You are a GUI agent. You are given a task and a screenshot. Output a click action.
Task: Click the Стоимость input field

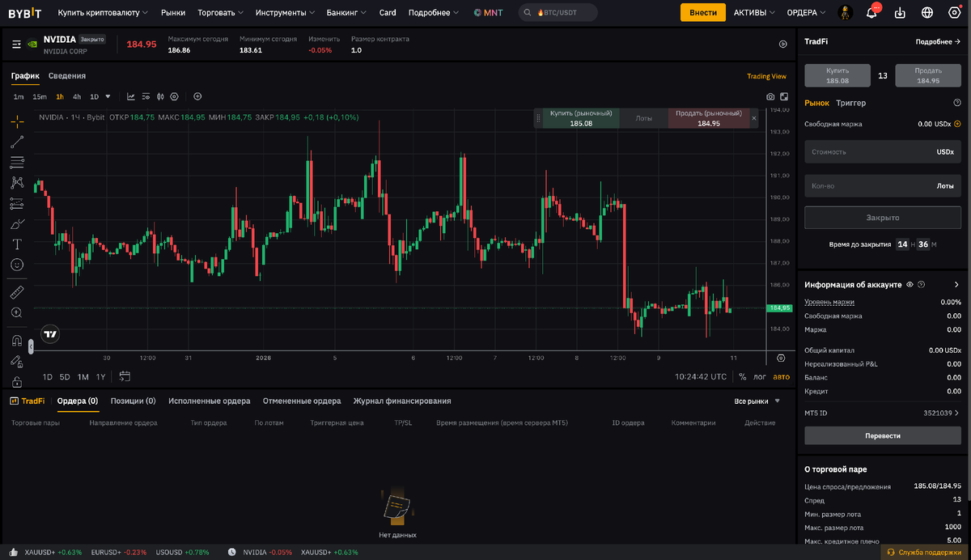point(883,151)
